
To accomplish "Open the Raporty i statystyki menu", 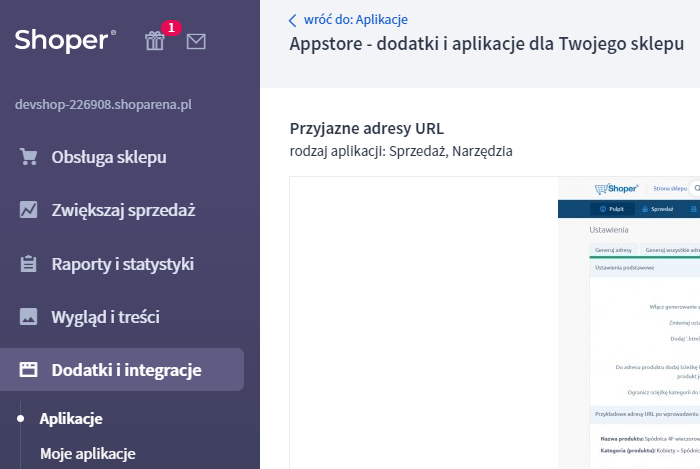I will click(x=122, y=264).
